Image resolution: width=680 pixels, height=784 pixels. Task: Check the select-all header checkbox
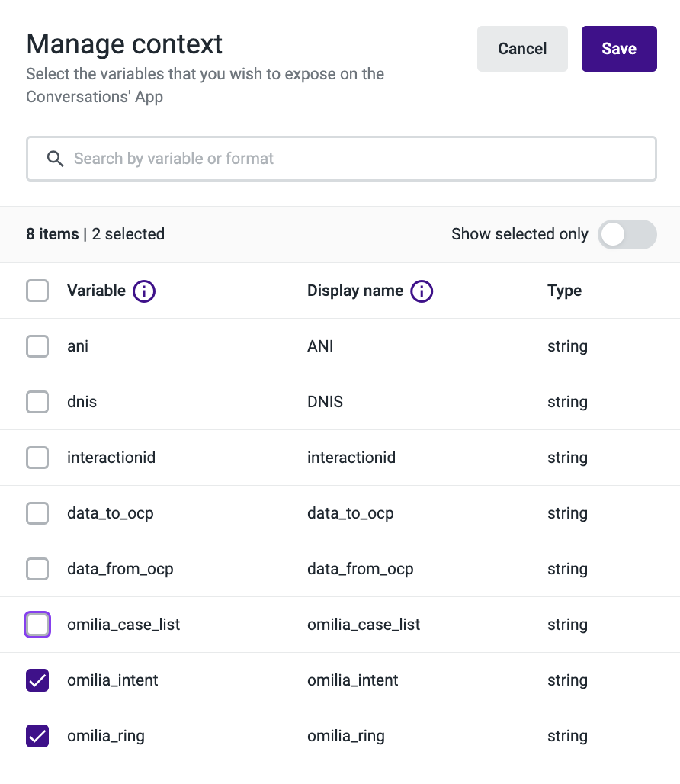point(37,291)
